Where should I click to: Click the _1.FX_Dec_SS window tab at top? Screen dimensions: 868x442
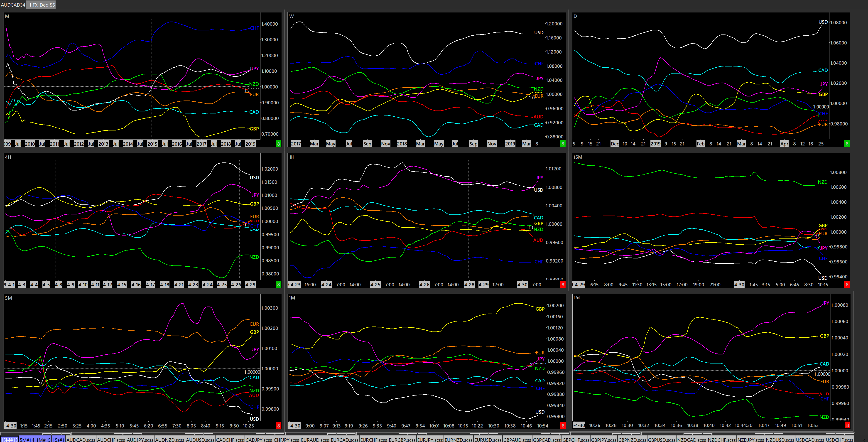pos(41,5)
